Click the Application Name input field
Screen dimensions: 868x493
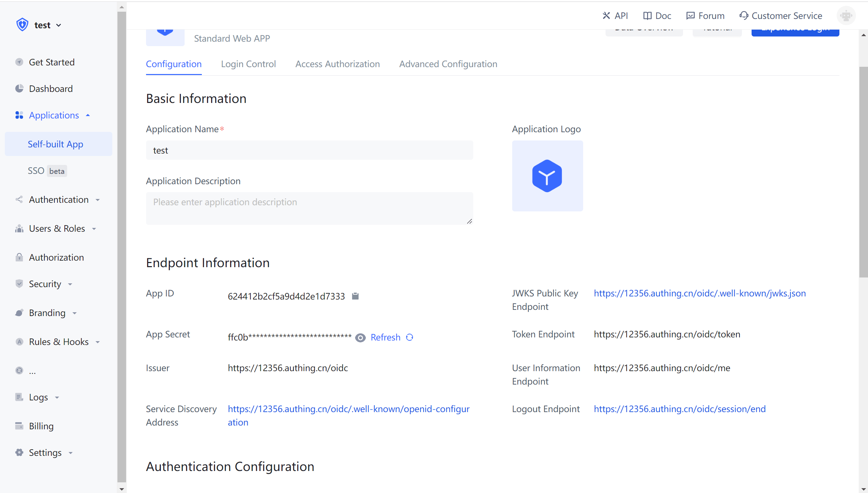(309, 150)
